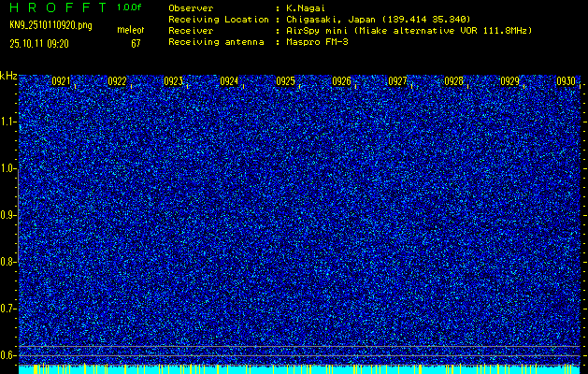
Task: Click the HROFFT title text
Action: click(x=56, y=7)
